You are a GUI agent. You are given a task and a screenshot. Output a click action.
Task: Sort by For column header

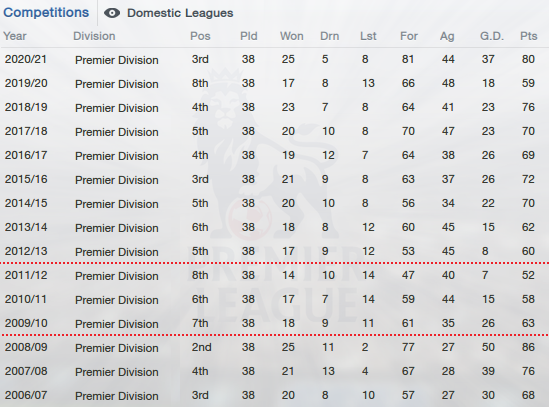point(409,36)
